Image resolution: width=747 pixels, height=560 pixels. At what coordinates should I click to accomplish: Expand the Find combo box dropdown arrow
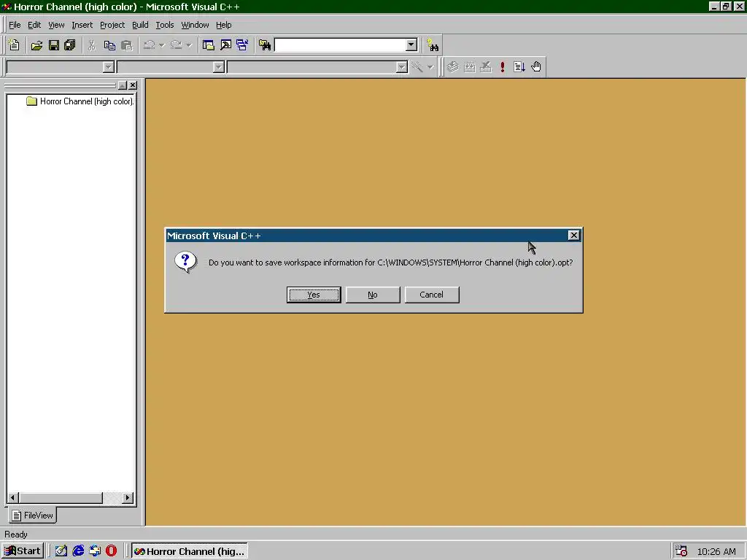pos(411,45)
